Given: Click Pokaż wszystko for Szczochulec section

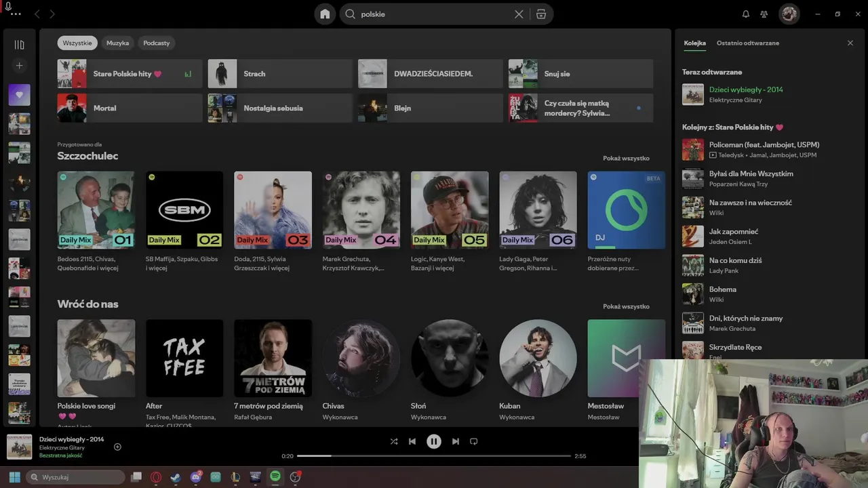Looking at the screenshot, I should point(626,158).
